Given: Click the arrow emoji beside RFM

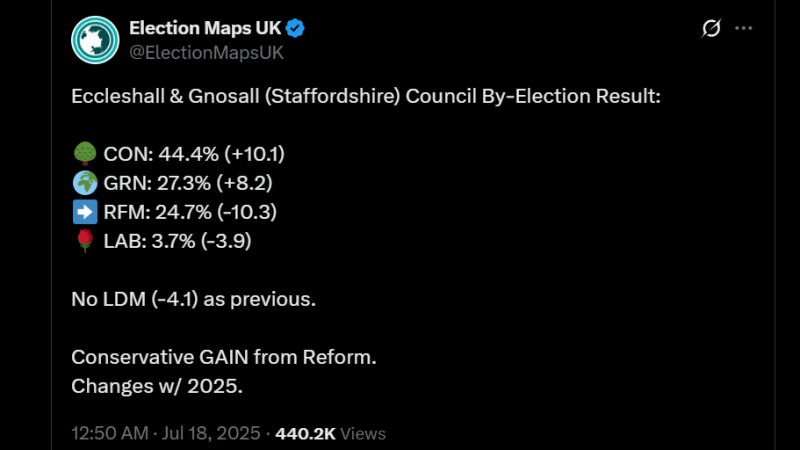Looking at the screenshot, I should tap(84, 212).
